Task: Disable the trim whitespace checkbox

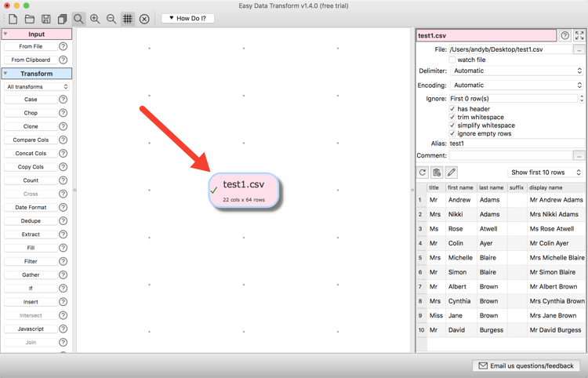Action: (452, 117)
